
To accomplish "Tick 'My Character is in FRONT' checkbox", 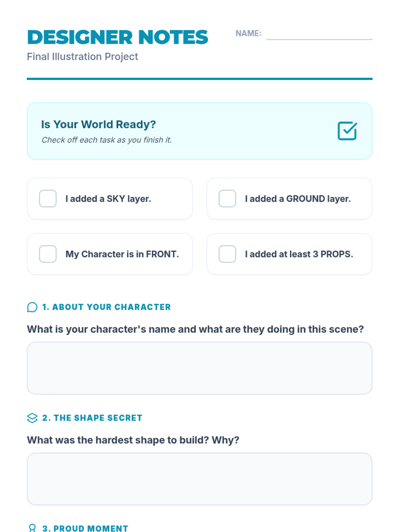I will click(x=48, y=254).
